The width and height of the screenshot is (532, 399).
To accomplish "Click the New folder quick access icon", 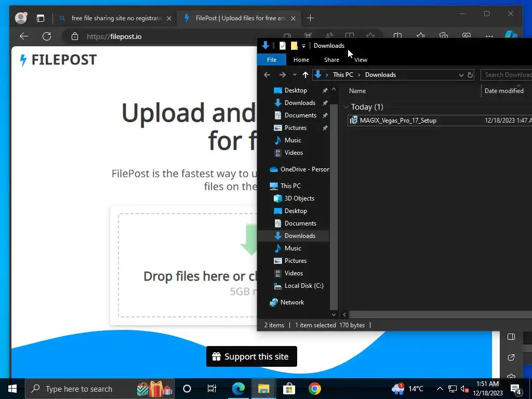I will [x=294, y=46].
